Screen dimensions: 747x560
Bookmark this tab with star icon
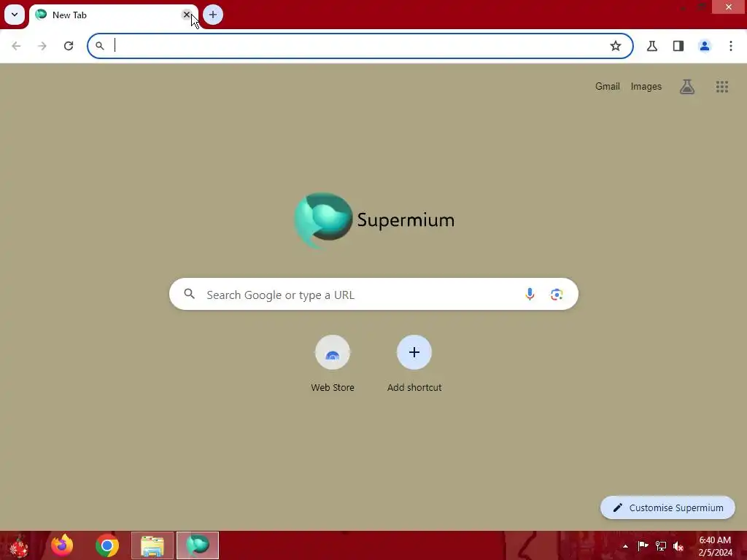point(616,46)
